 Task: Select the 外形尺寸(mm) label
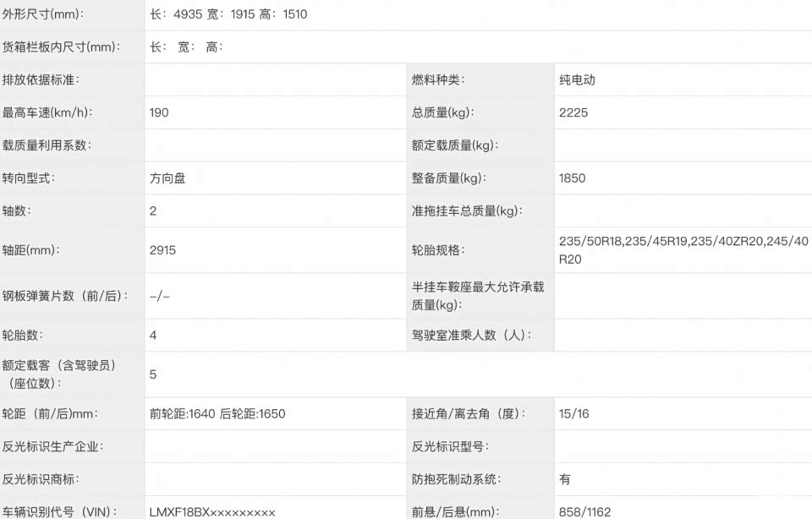pos(43,14)
